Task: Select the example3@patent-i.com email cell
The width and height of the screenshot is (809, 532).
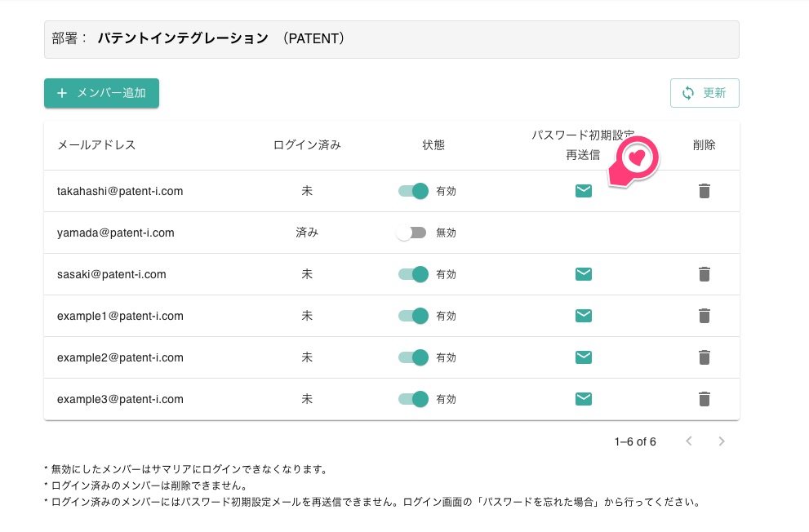Action: [x=120, y=399]
